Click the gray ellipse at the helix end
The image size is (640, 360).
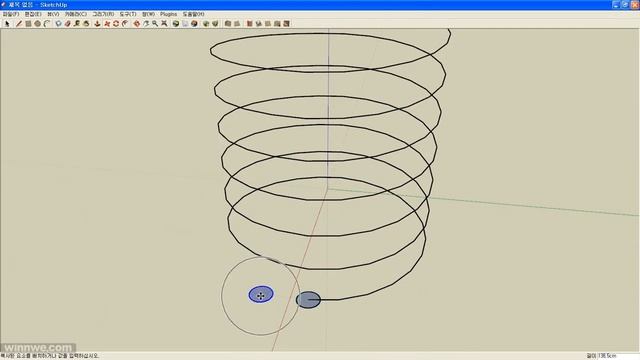tap(308, 300)
